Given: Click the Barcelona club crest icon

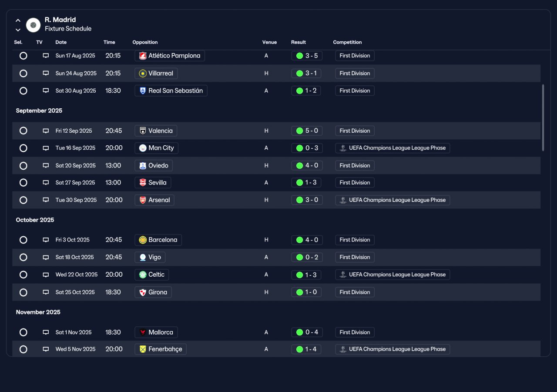Looking at the screenshot, I should pos(143,240).
